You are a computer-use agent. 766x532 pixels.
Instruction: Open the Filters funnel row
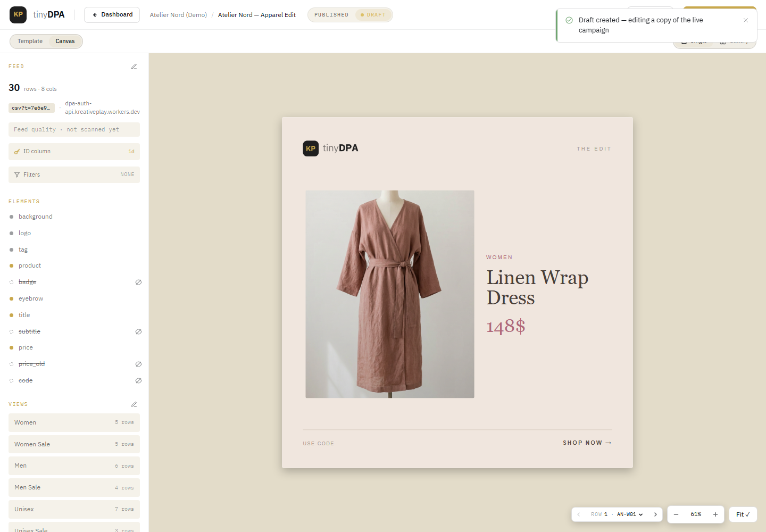[74, 174]
